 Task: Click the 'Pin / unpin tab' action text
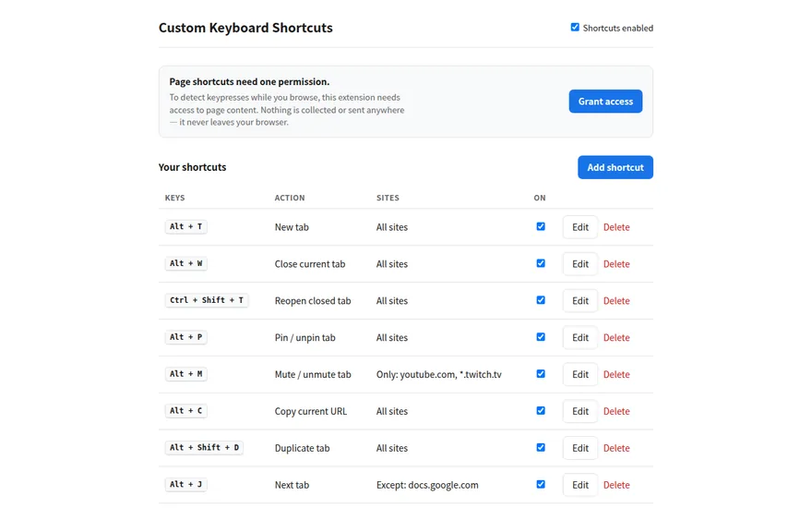(305, 337)
